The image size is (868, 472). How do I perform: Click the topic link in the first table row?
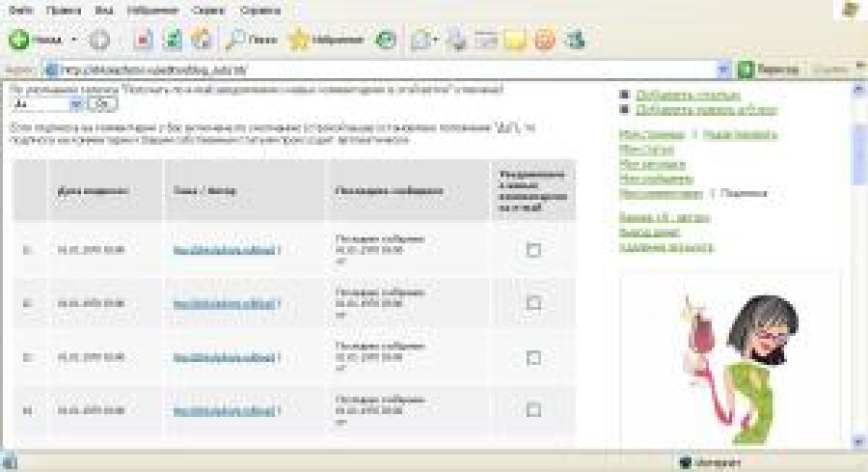[x=225, y=250]
